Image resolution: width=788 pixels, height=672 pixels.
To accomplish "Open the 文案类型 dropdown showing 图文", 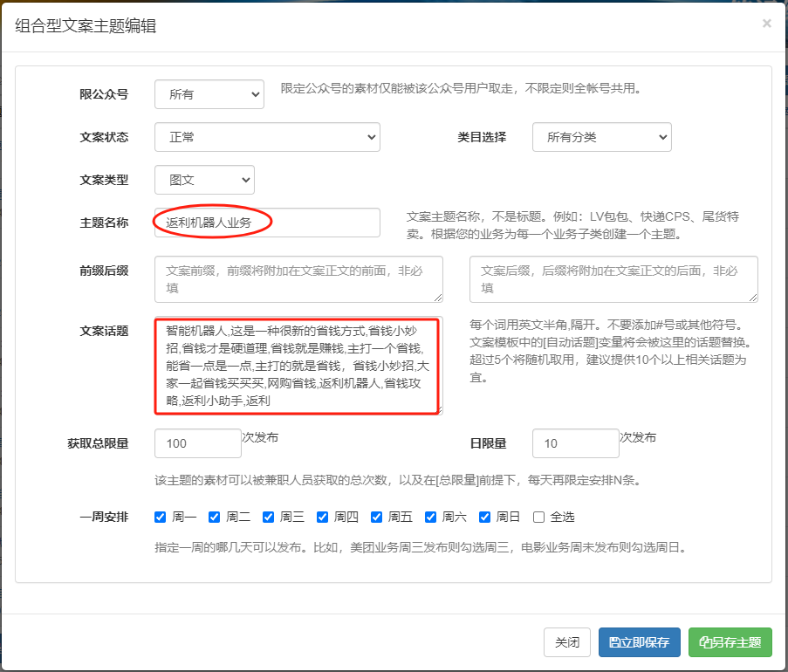I will (204, 180).
